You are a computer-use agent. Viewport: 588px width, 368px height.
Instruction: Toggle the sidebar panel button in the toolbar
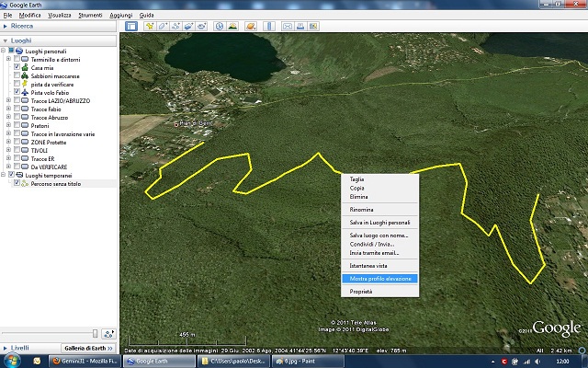pos(131,26)
